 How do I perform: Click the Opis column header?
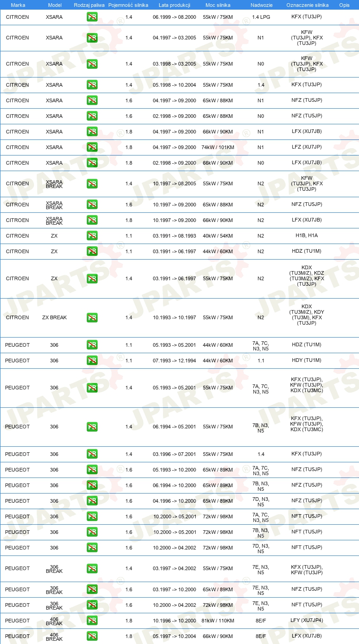344,5
